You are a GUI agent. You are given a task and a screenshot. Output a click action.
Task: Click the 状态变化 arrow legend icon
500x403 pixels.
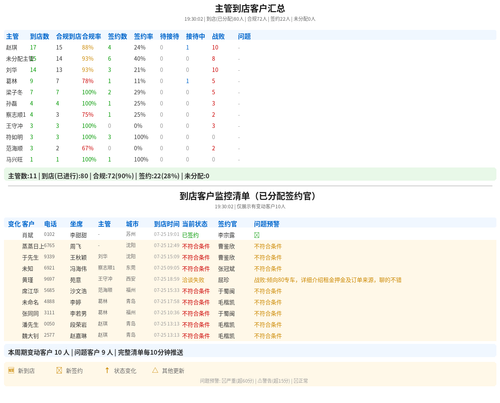click(107, 370)
